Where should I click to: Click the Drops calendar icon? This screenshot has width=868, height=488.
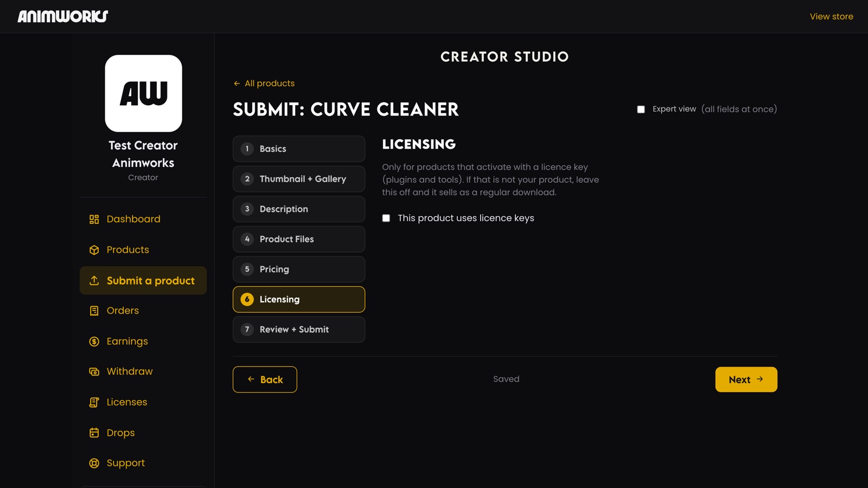94,433
